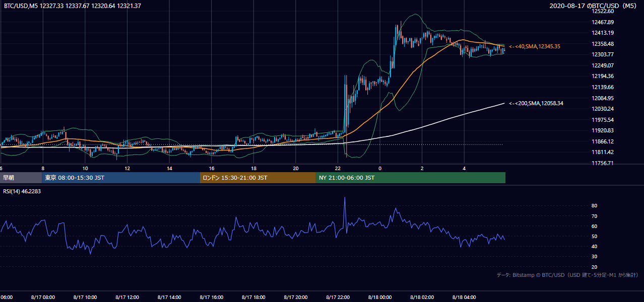Screen dimensions: 644x302
Task: Click hour tick '18' under the price chart
Action: tap(253, 168)
